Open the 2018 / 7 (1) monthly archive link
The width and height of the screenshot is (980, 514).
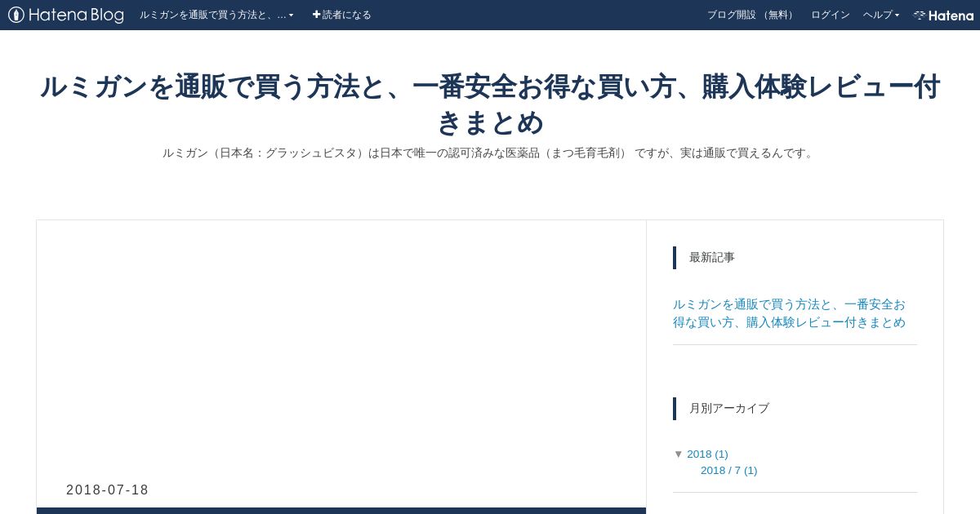coord(728,471)
